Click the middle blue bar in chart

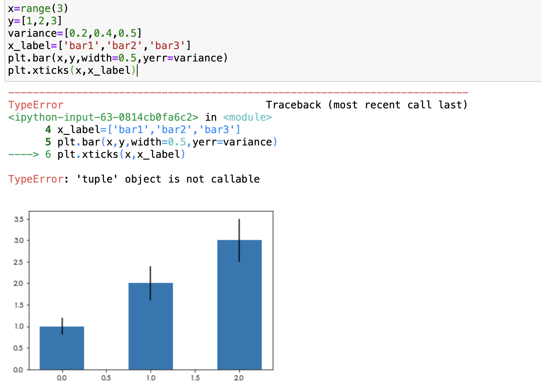(x=150, y=327)
